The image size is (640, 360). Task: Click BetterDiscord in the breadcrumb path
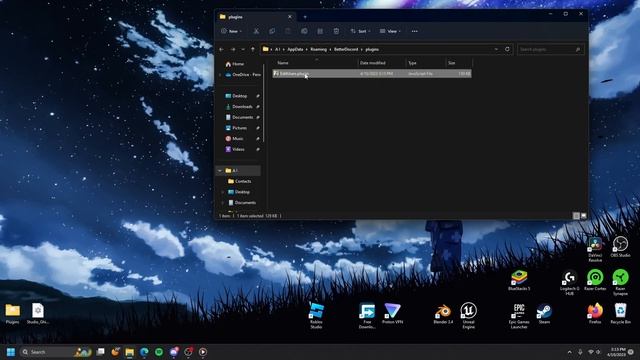click(346, 49)
